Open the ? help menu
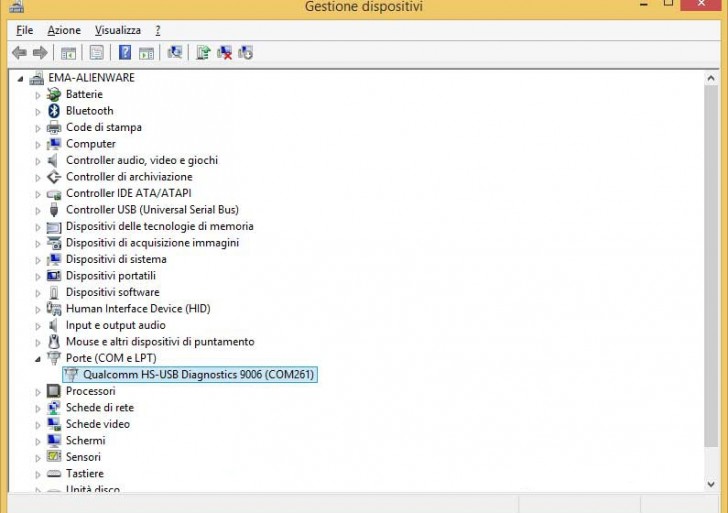 tap(158, 30)
